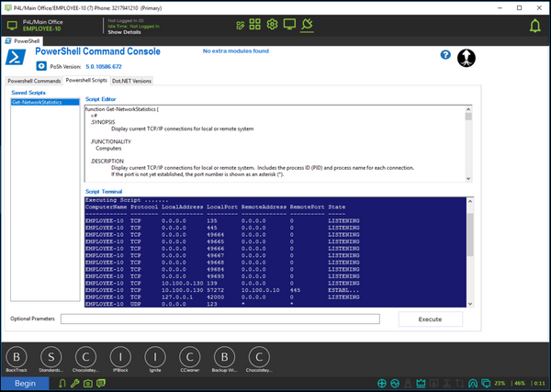
Task: Click the Script Terminal scrollbar down arrow
Action: (x=470, y=304)
